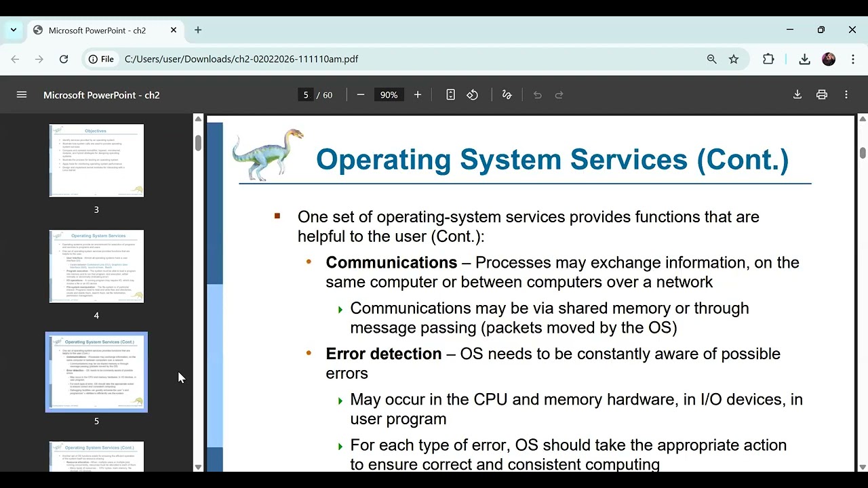The image size is (868, 488).
Task: Click the Microsoft PowerPoint - ch2 toolbar title
Action: click(x=102, y=95)
